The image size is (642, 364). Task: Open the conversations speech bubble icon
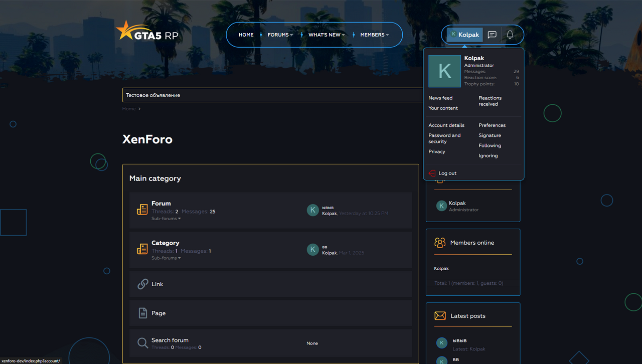[x=492, y=35]
